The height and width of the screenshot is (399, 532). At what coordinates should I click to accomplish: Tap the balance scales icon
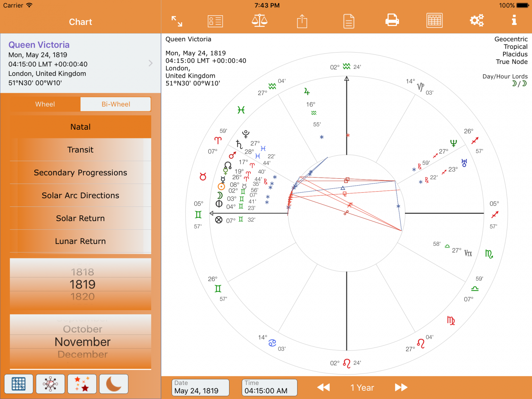259,21
